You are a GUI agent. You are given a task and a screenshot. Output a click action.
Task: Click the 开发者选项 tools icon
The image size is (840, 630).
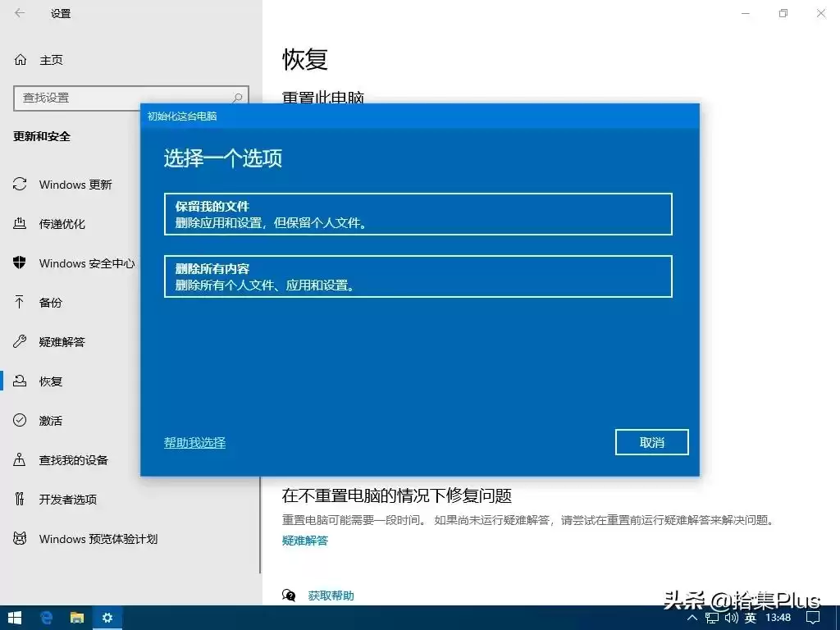click(20, 499)
